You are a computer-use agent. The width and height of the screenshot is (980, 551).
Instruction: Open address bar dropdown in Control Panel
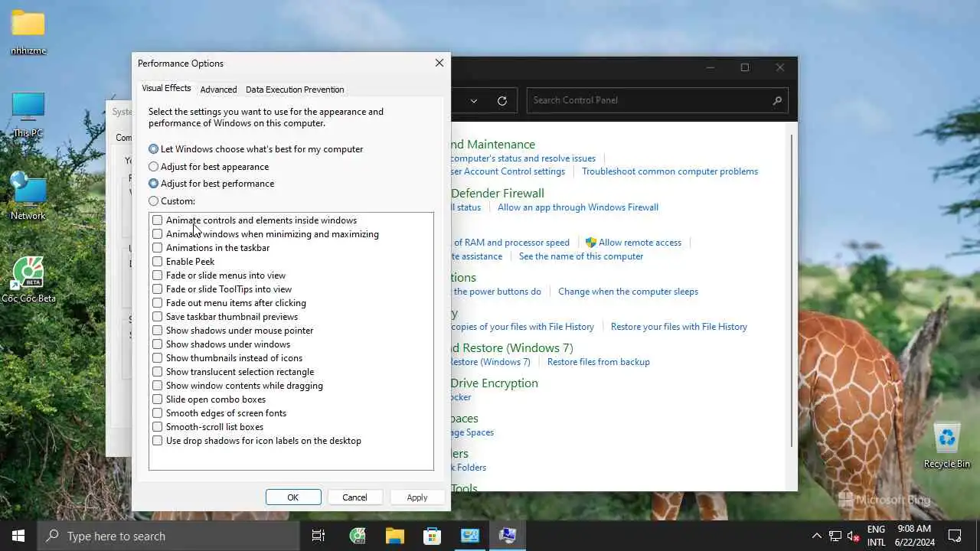coord(474,100)
